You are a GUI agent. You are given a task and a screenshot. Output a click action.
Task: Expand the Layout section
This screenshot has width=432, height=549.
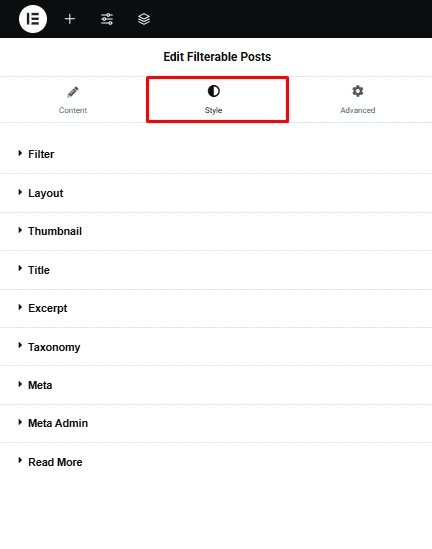click(x=216, y=193)
